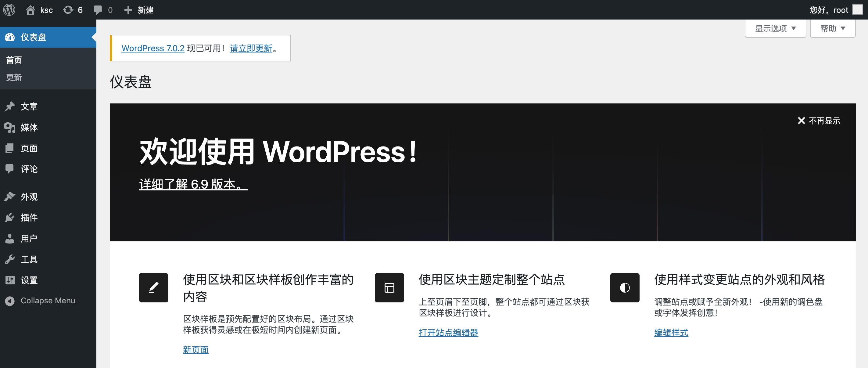
Task: Click the 文章 pushpin icon
Action: [x=10, y=106]
